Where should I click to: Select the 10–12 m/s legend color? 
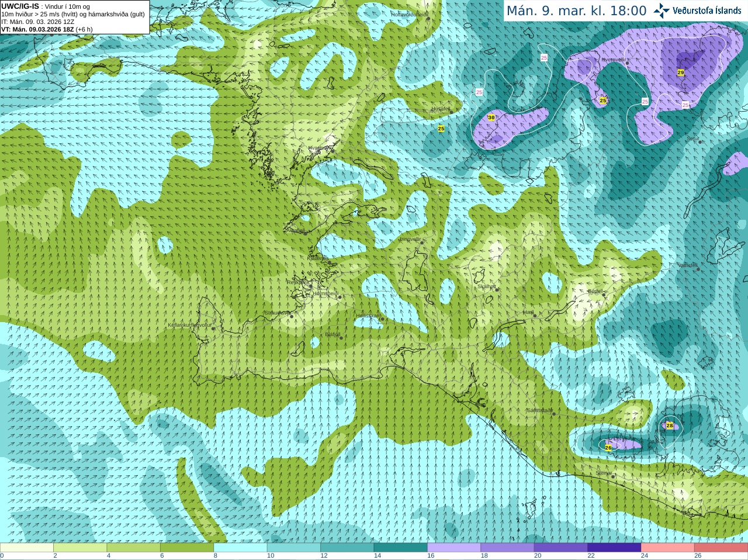(294, 548)
